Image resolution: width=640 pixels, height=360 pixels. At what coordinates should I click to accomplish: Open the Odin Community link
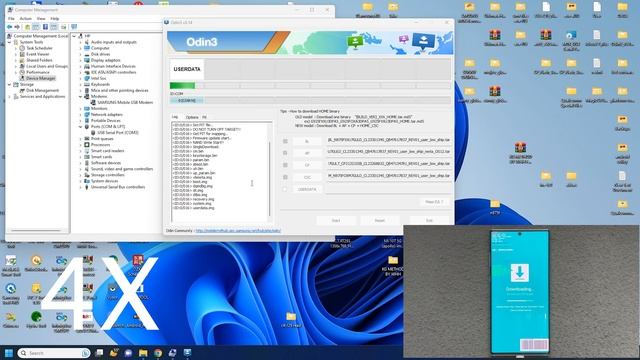coord(238,231)
